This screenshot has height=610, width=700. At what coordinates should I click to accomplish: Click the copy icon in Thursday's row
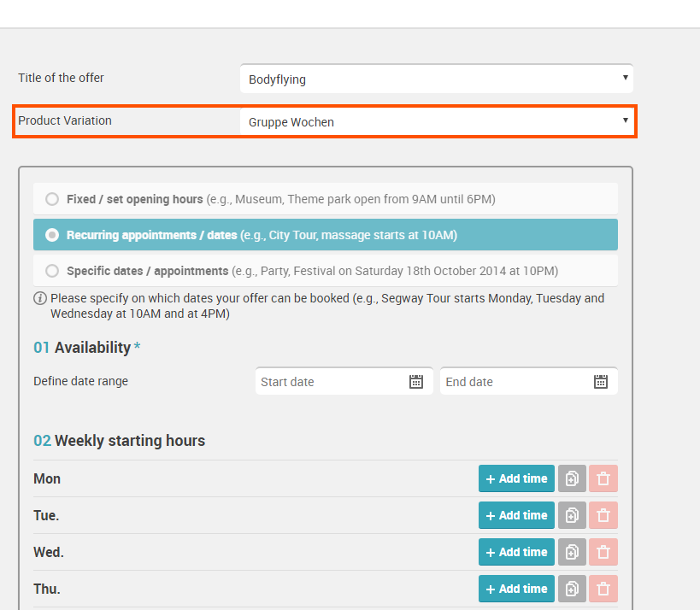572,588
